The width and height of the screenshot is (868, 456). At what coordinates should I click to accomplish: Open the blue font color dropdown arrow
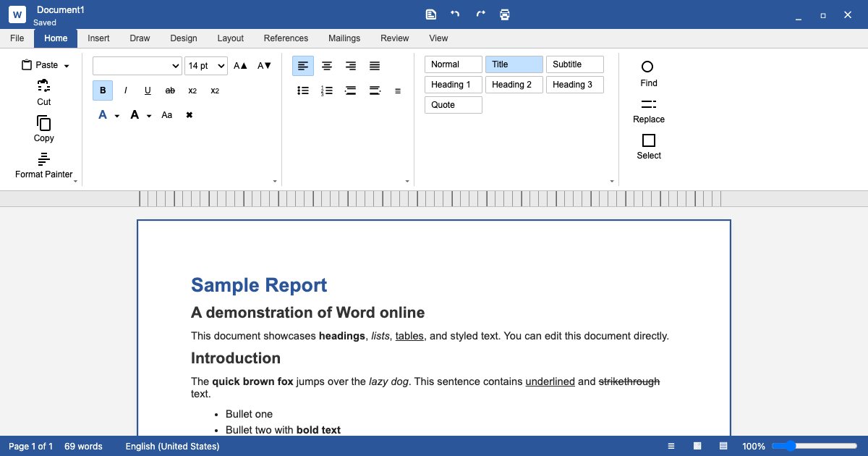click(117, 116)
